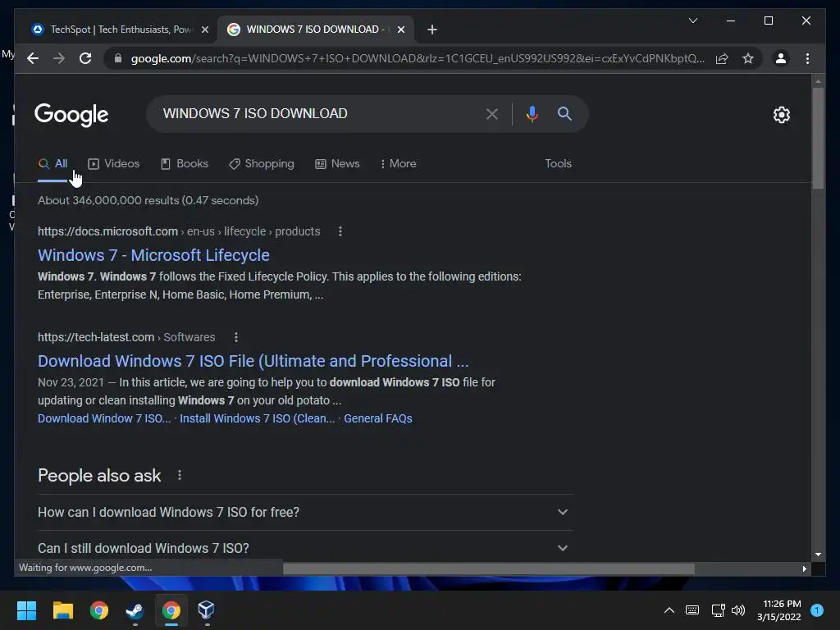Open the search Tools options

tap(558, 164)
